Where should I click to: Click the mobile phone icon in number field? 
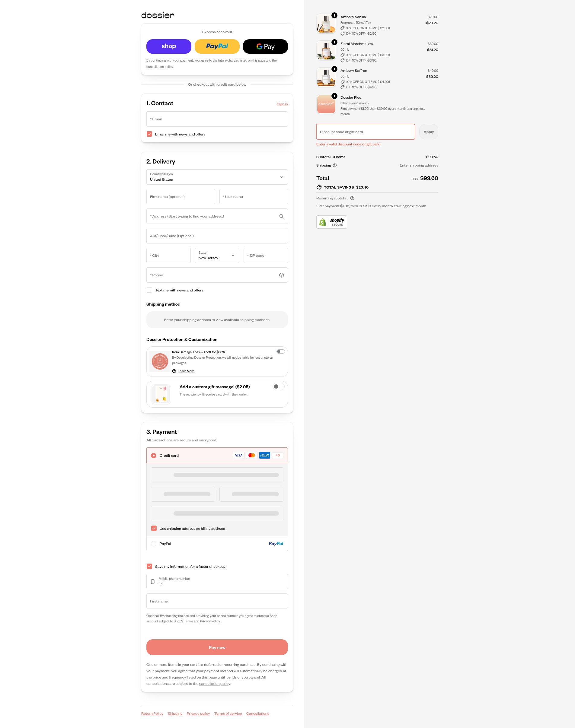[152, 582]
